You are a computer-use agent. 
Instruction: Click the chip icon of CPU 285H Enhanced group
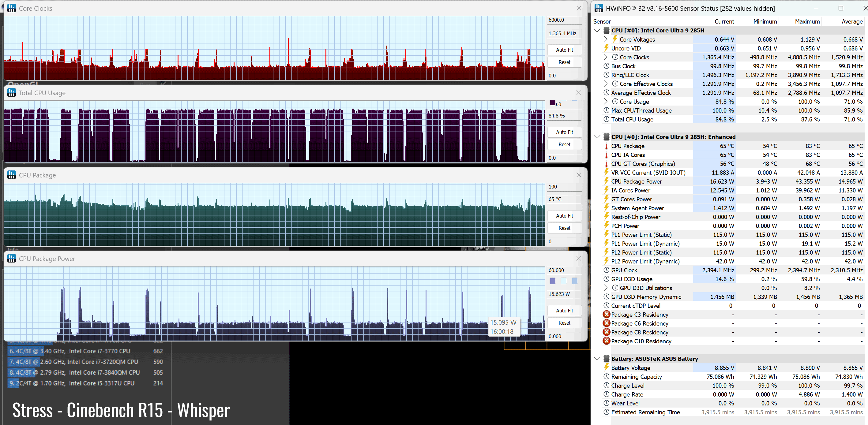click(606, 137)
